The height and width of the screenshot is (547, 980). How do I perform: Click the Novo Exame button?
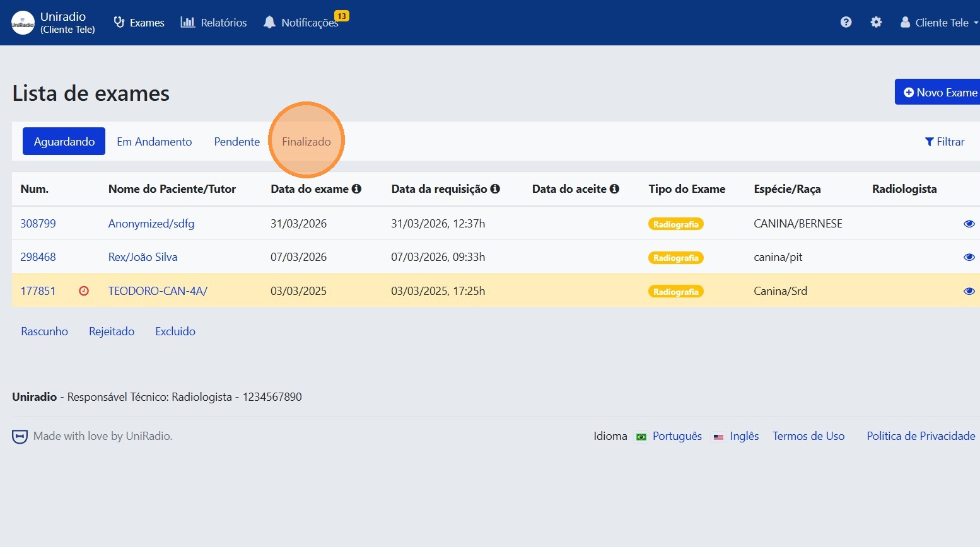click(940, 93)
